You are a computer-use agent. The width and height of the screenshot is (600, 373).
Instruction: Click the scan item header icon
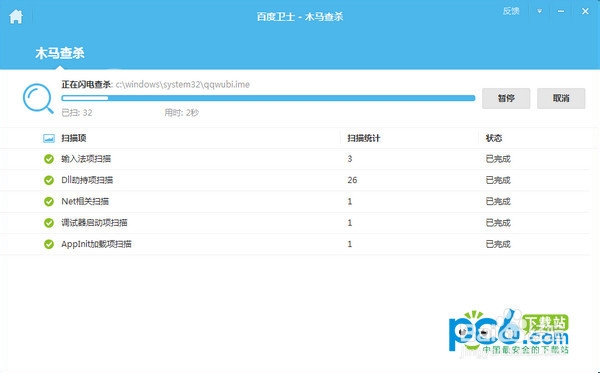click(49, 138)
